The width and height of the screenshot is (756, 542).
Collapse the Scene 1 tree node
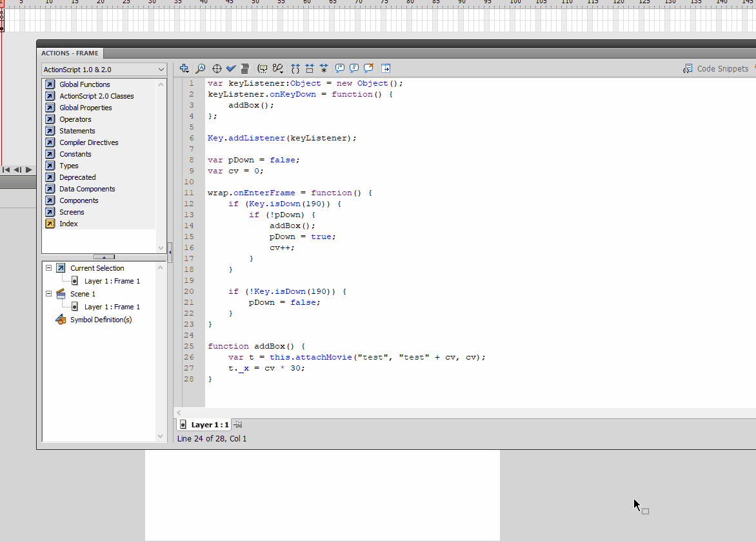pos(48,293)
